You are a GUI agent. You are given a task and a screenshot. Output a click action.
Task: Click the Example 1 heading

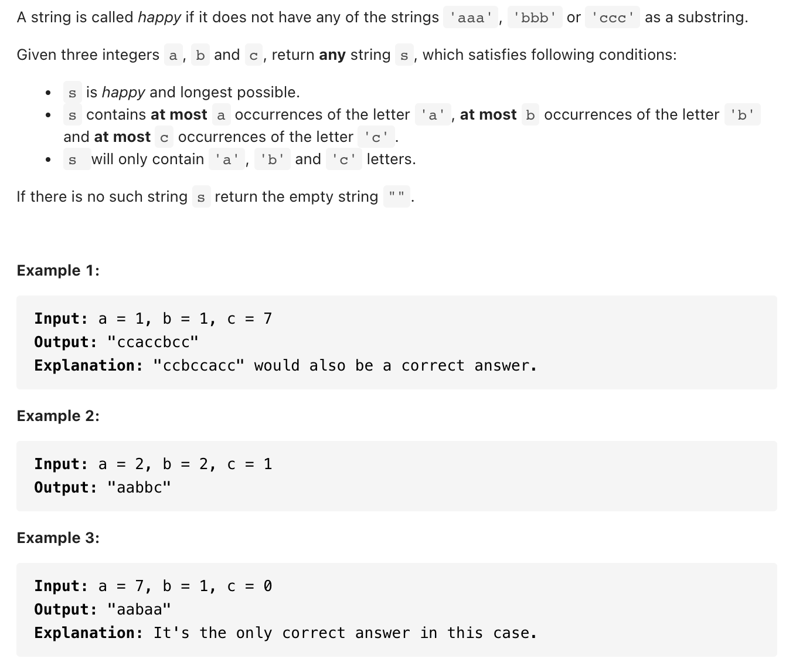[x=58, y=270]
